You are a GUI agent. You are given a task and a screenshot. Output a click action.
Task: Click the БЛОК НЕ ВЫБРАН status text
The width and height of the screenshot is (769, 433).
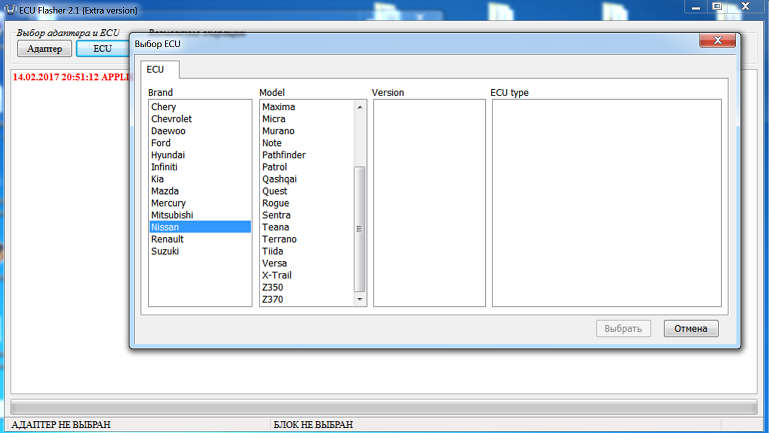313,425
